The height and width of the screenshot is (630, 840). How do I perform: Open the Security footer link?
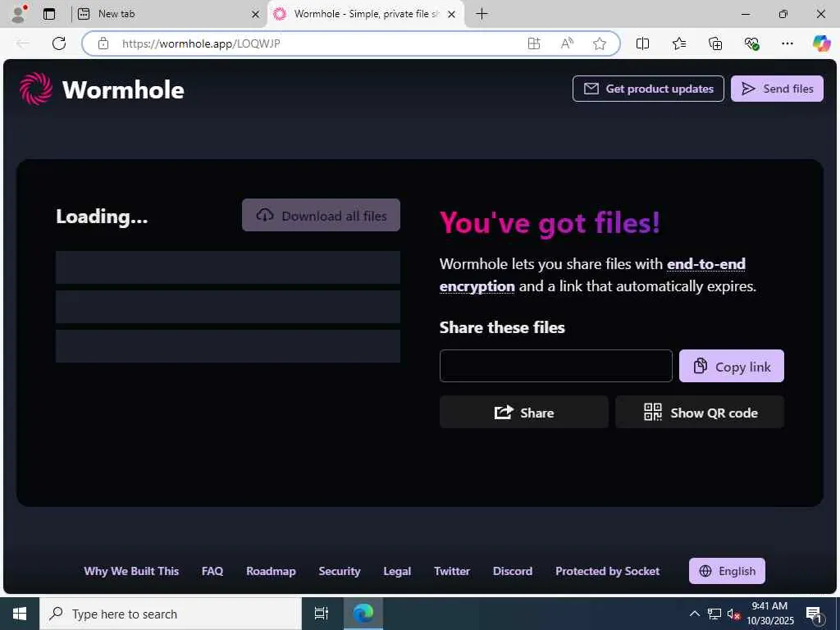[339, 571]
